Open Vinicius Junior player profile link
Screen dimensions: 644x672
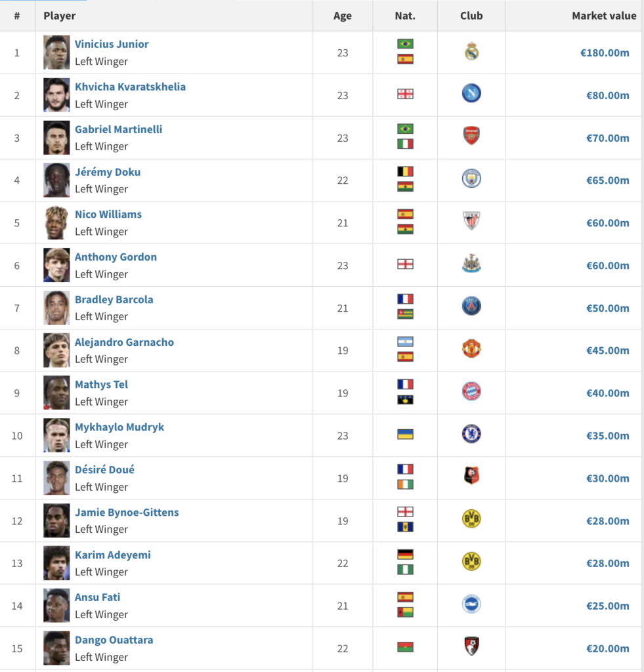coord(112,44)
